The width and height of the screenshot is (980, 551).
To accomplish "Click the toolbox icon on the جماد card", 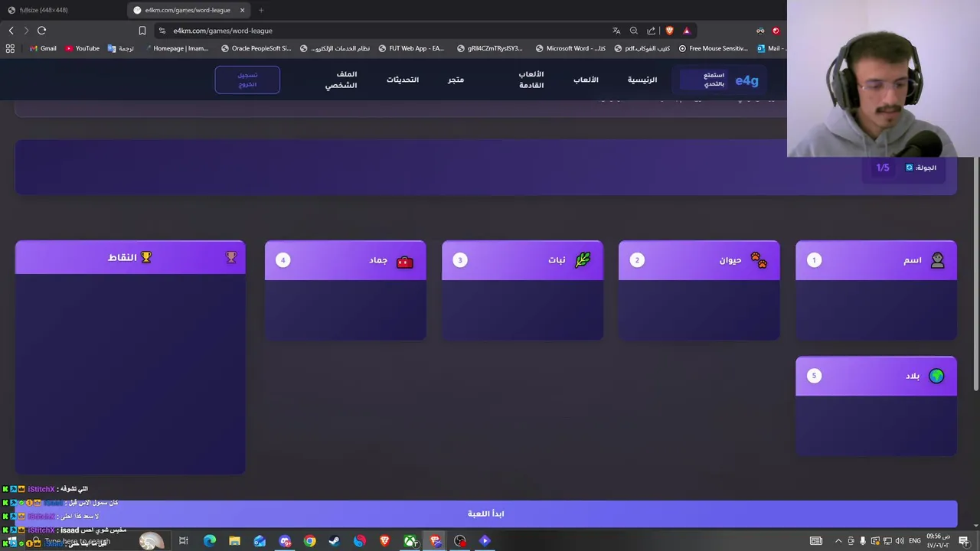I will coord(405,261).
